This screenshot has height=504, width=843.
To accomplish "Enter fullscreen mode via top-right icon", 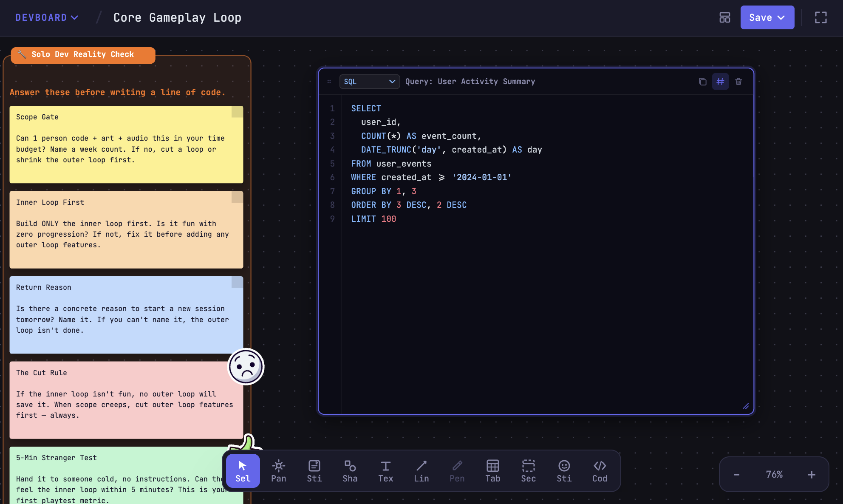I will 820,17.
